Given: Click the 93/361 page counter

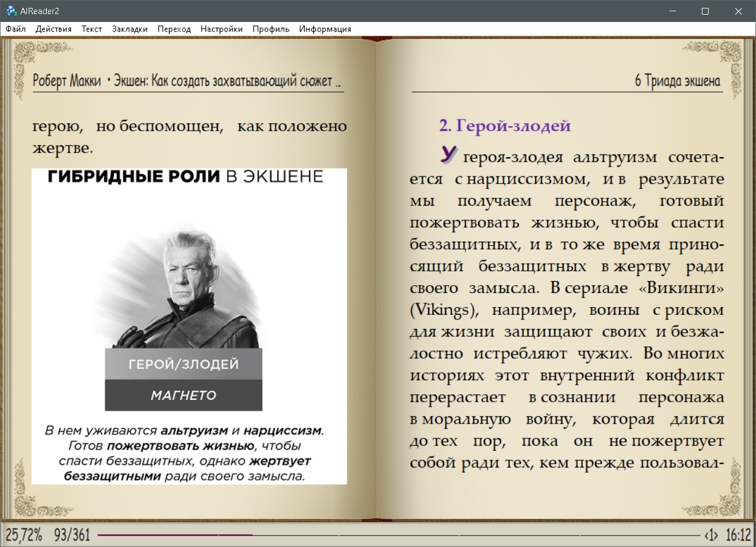Looking at the screenshot, I should click(x=72, y=535).
